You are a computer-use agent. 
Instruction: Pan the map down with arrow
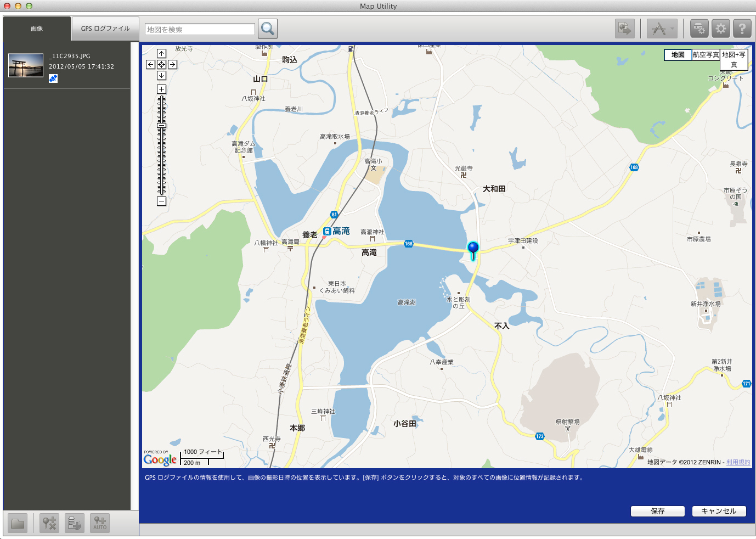(x=161, y=75)
